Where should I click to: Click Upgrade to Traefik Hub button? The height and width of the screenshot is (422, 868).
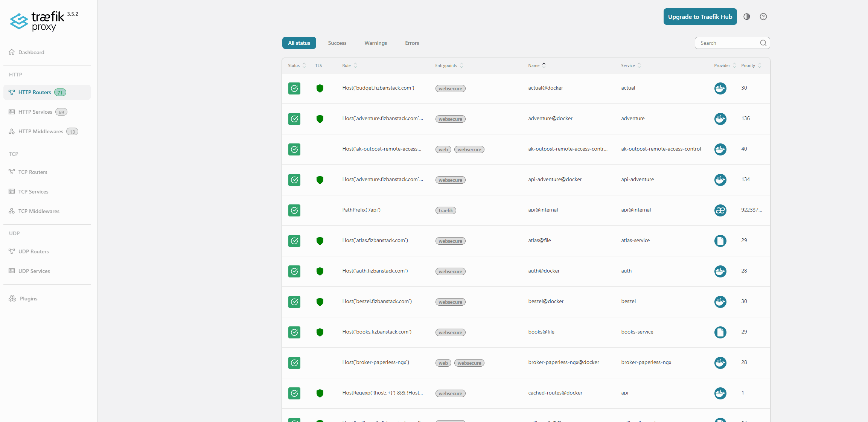coord(700,17)
